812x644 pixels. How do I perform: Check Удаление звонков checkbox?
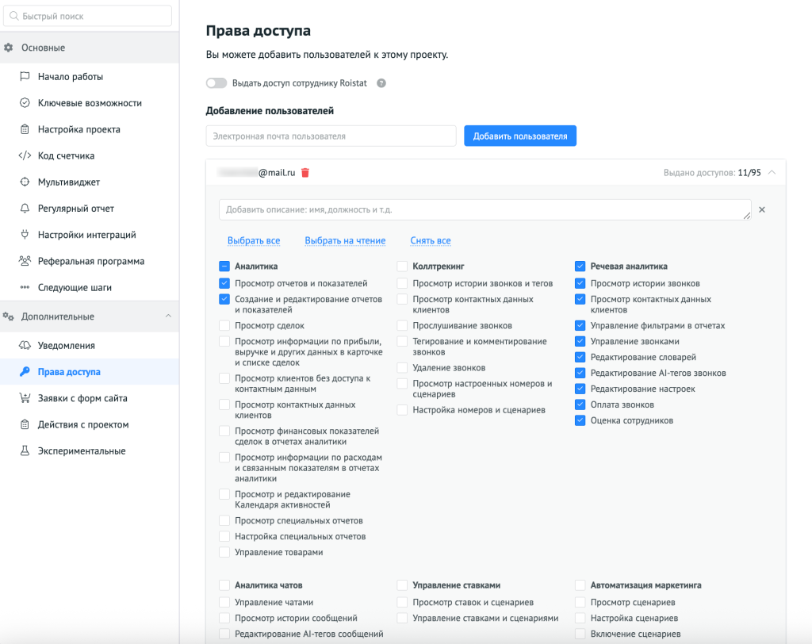402,368
